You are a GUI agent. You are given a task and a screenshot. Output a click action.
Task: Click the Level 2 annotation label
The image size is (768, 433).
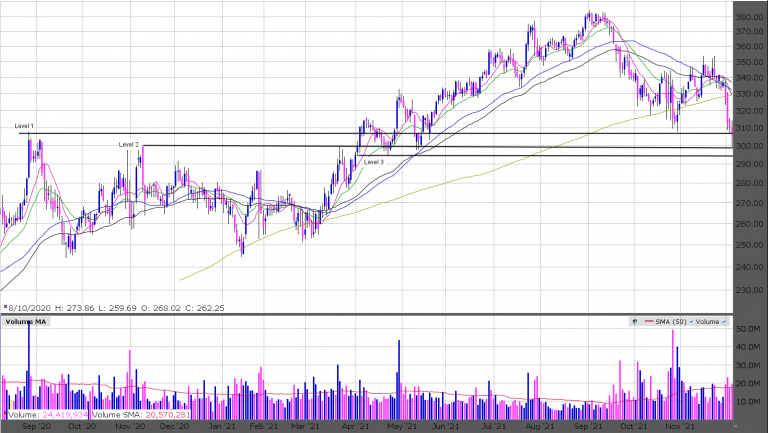[129, 144]
